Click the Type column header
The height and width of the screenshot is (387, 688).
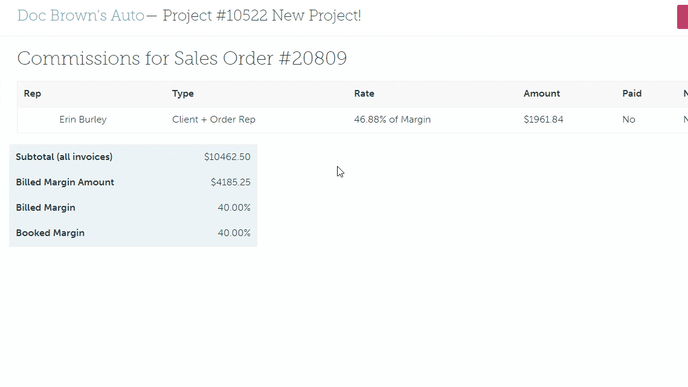(x=183, y=93)
